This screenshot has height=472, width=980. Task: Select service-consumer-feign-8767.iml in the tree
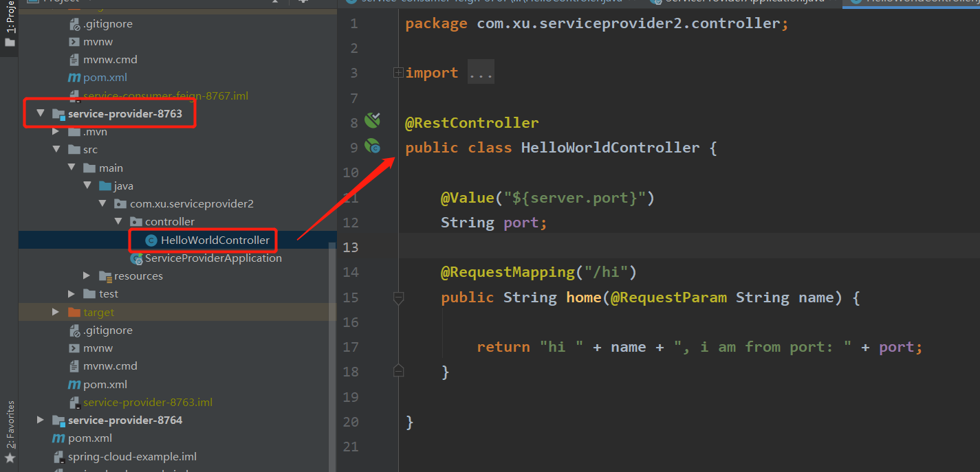[x=166, y=95]
